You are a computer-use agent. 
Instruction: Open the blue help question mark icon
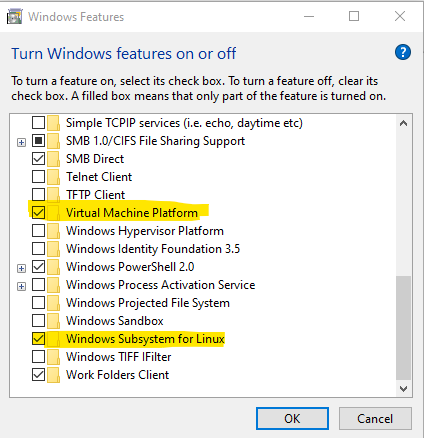(x=403, y=52)
